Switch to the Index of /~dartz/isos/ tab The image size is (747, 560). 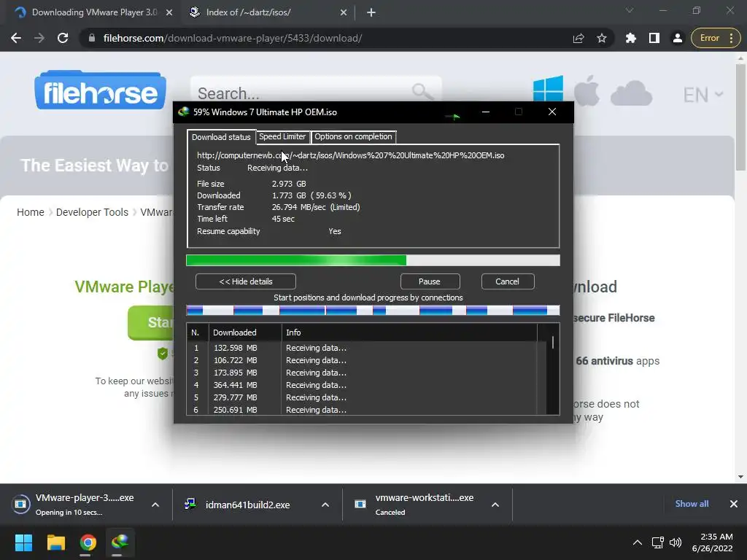(x=268, y=12)
